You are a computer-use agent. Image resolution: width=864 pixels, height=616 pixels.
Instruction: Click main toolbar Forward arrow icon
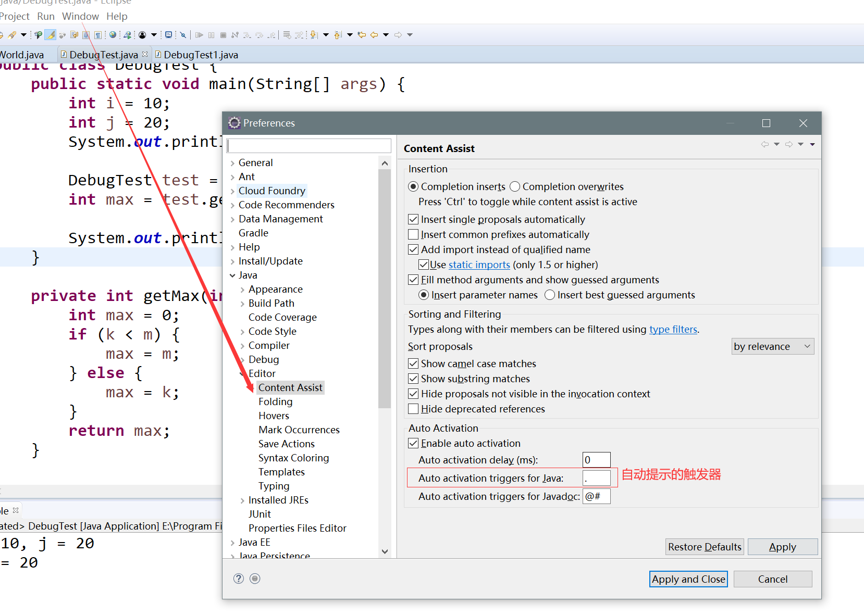coord(398,35)
